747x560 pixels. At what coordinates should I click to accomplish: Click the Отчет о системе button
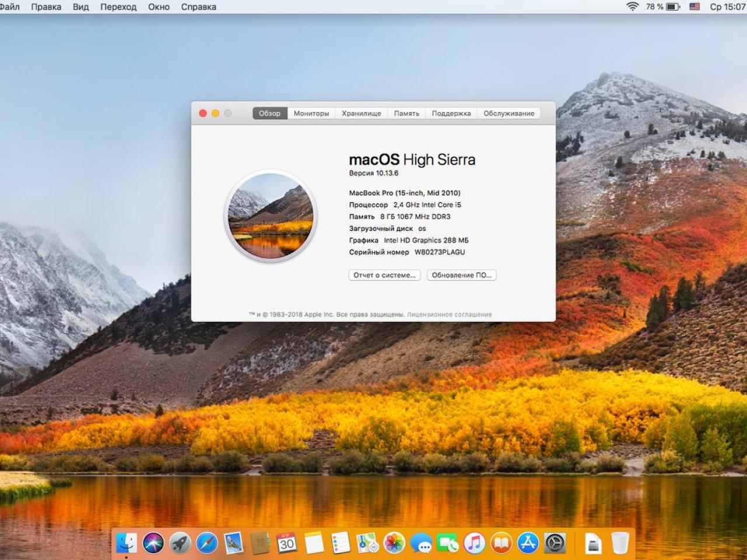click(x=385, y=275)
